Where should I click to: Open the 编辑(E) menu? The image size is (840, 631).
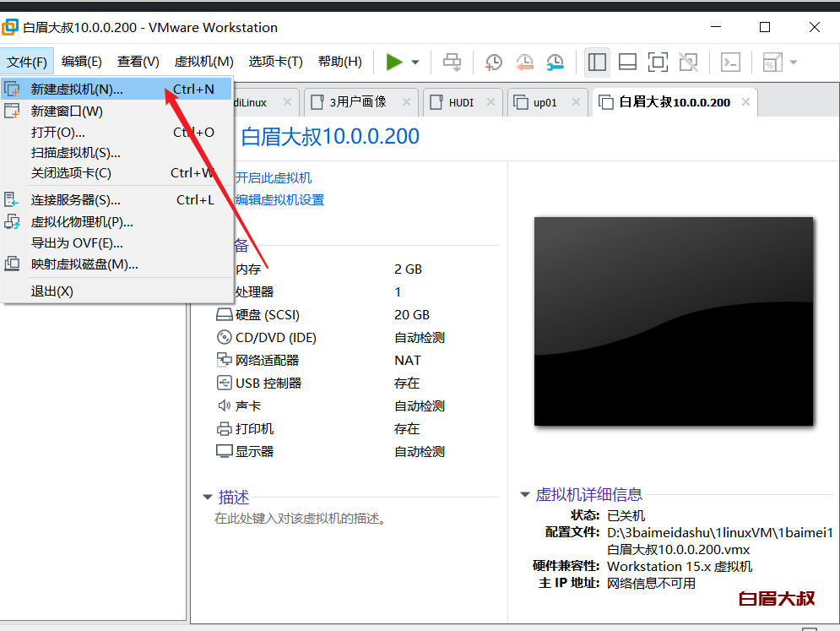81,62
